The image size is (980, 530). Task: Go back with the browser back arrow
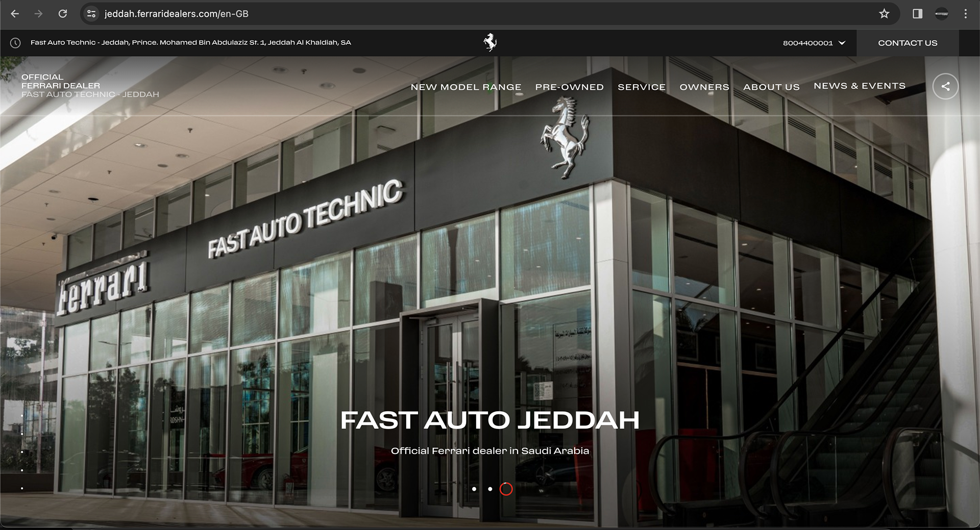(15, 14)
